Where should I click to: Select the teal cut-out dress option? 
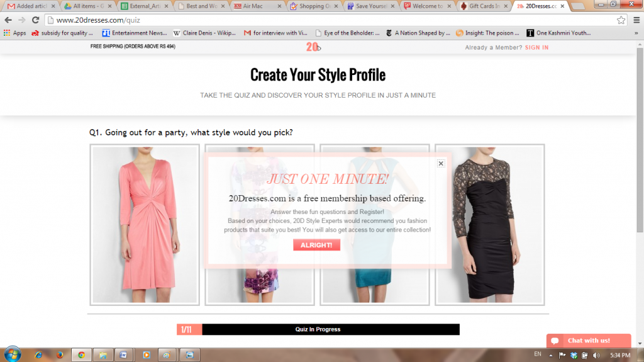click(x=375, y=286)
